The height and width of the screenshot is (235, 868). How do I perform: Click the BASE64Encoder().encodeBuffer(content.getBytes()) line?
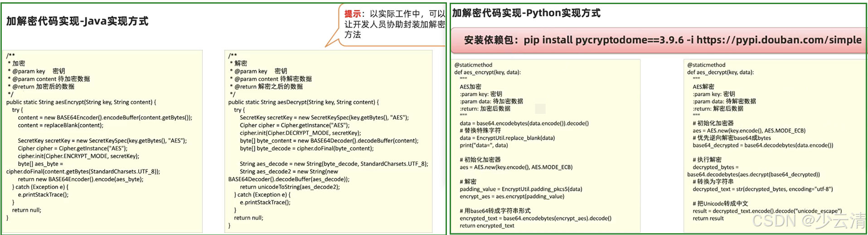tap(105, 117)
